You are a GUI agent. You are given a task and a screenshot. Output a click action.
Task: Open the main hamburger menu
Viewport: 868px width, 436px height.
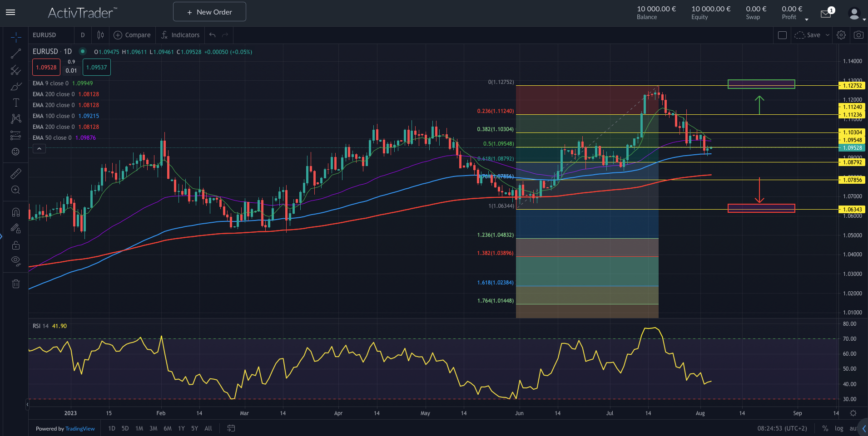point(10,12)
